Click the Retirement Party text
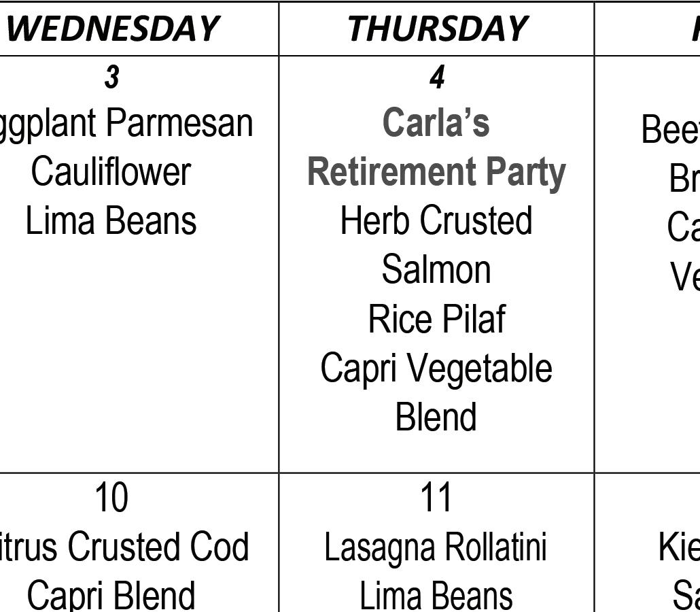700x612 pixels. (436, 173)
